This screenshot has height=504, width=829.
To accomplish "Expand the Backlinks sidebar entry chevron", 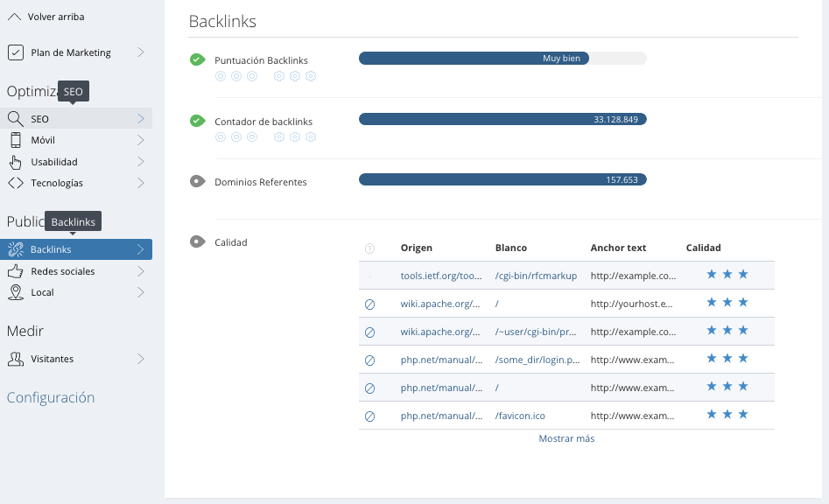I will (x=142, y=248).
